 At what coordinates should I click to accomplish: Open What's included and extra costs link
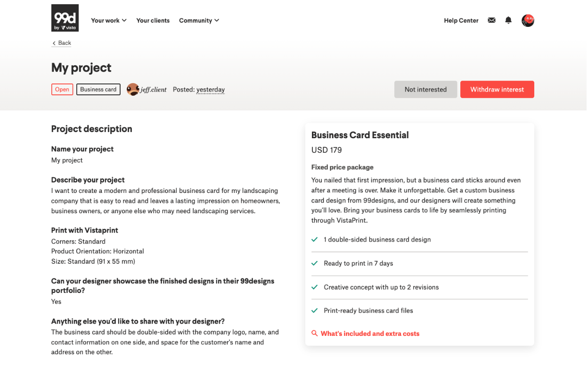coord(370,334)
